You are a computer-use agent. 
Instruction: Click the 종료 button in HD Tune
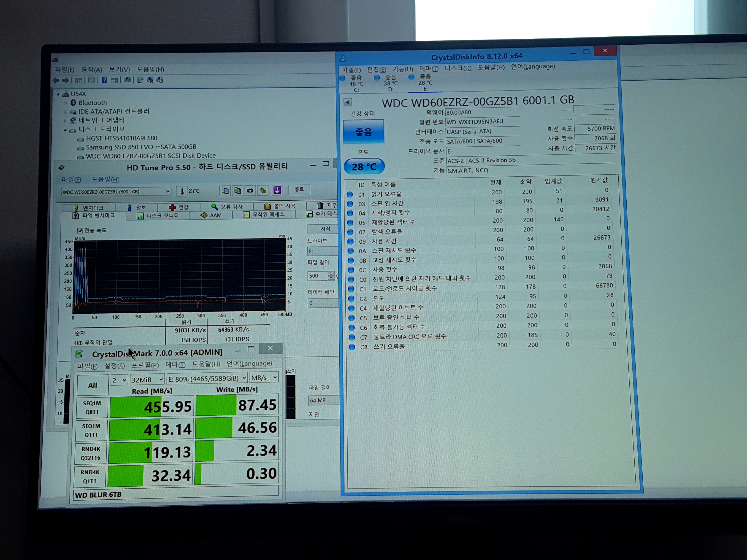[299, 189]
